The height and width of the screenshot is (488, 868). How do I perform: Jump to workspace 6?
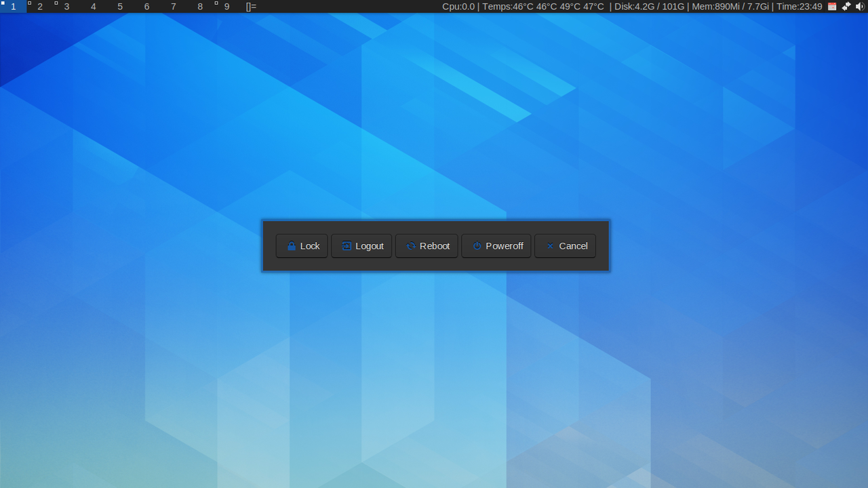(146, 6)
